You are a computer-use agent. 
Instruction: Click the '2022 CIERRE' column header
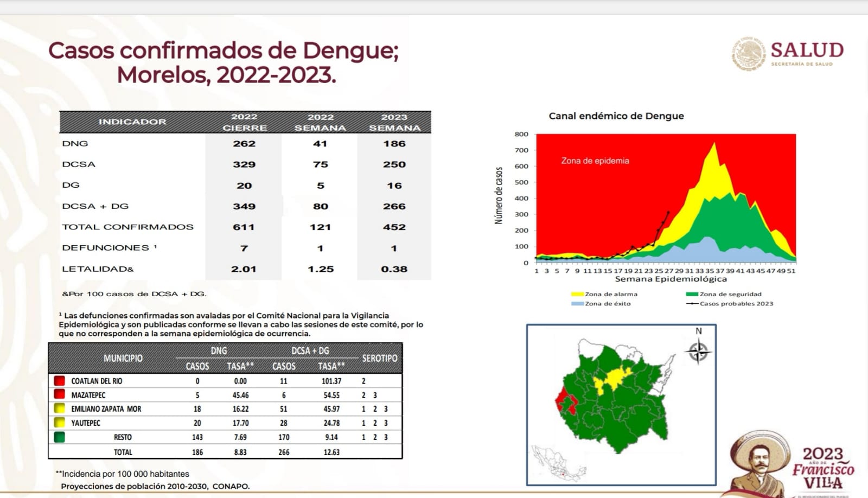tap(245, 122)
